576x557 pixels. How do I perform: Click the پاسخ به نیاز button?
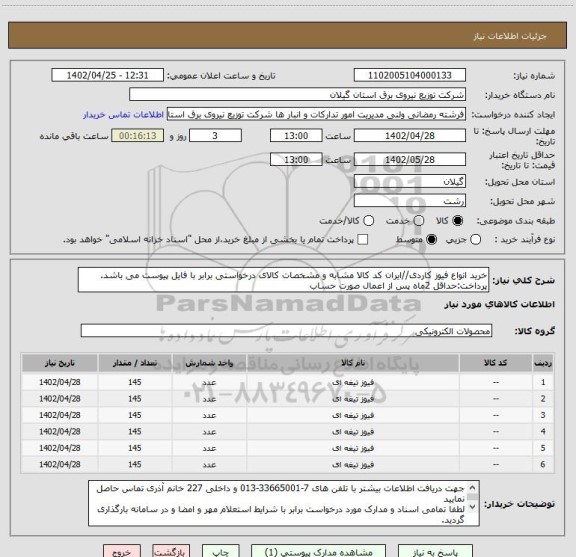point(435,552)
